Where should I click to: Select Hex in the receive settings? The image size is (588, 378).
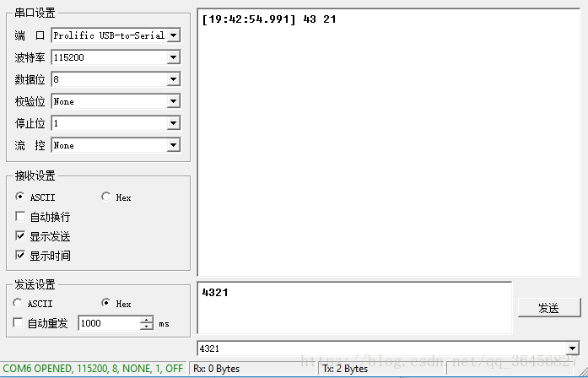(x=116, y=197)
